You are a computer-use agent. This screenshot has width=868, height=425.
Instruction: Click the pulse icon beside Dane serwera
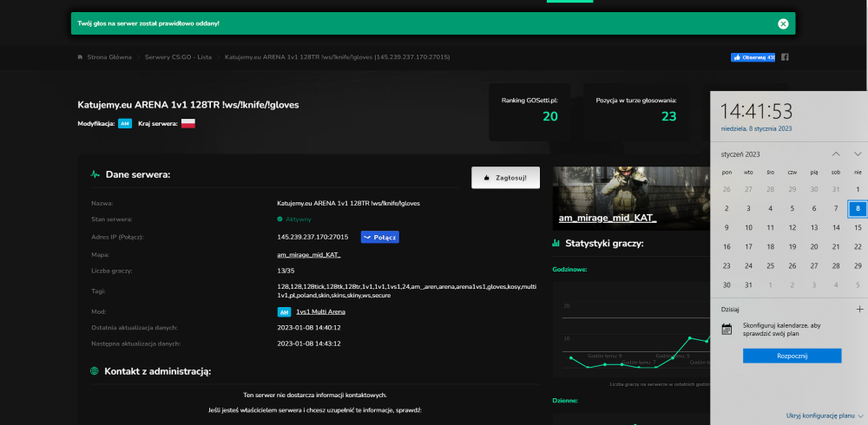[x=95, y=174]
